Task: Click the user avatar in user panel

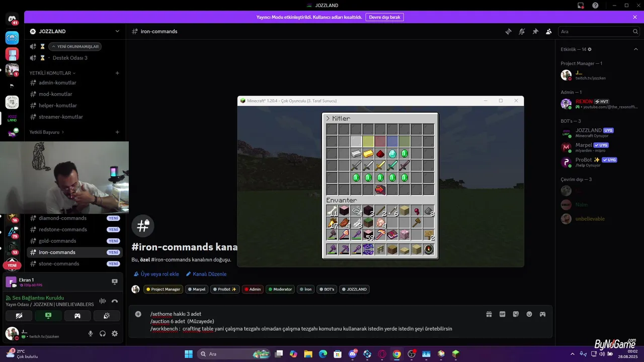Action: point(12,333)
